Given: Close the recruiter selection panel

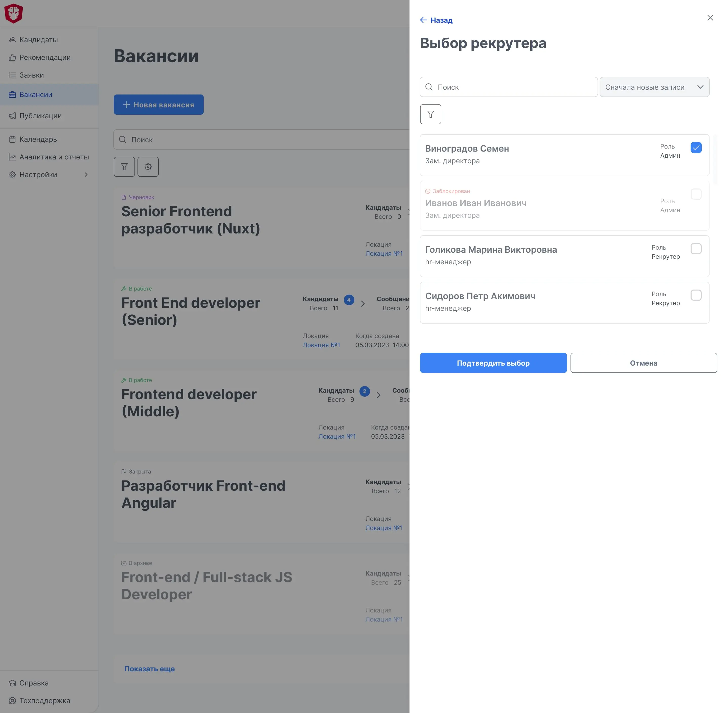Looking at the screenshot, I should [710, 18].
